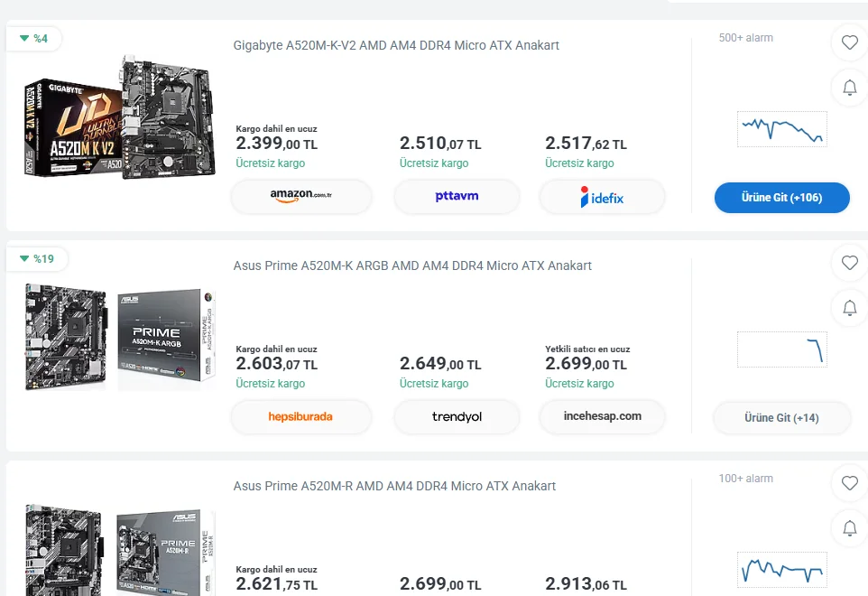This screenshot has height=596, width=868.
Task: Click Ücretsiz kargo under 2.399,00 TL
Action: tap(270, 163)
